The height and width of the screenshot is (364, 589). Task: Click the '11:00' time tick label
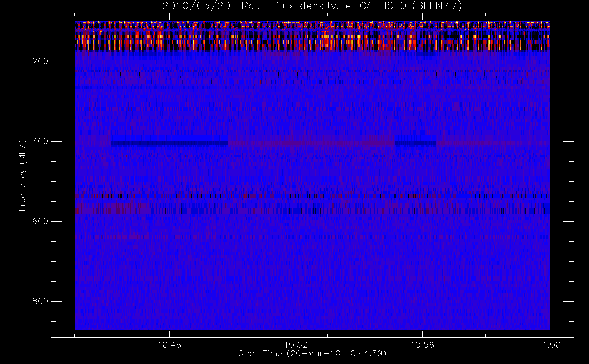pos(549,345)
